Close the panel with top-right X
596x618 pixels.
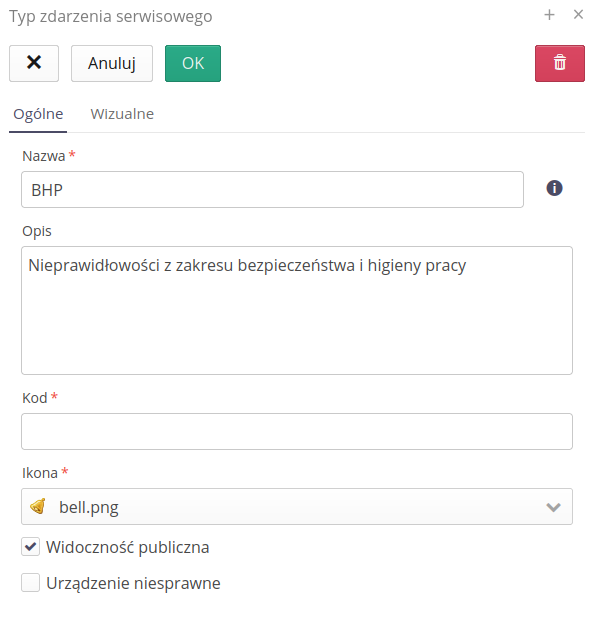tap(578, 15)
